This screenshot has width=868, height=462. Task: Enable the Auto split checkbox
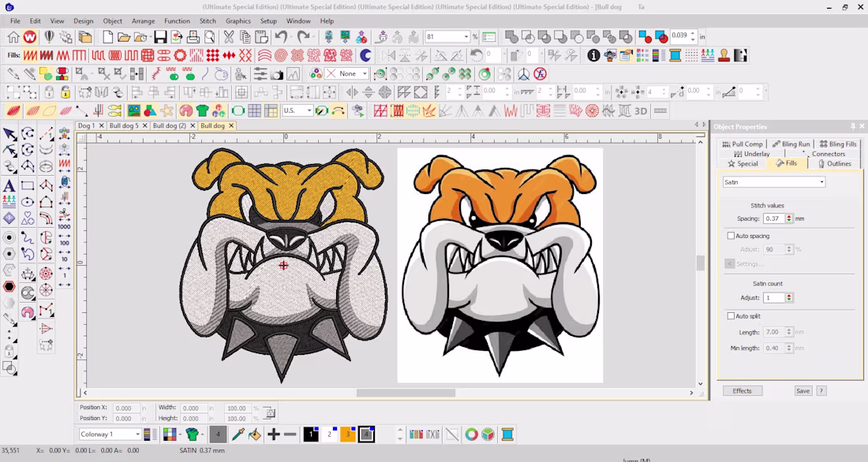731,316
